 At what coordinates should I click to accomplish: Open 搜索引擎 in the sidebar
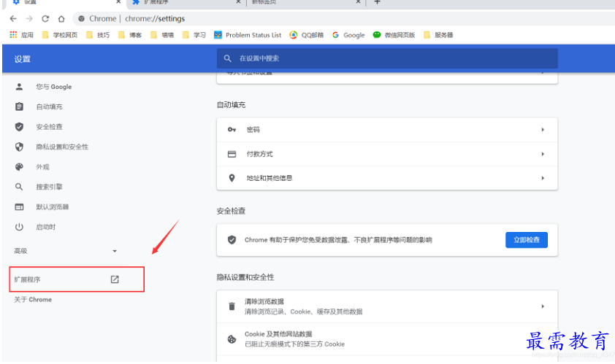(49, 187)
